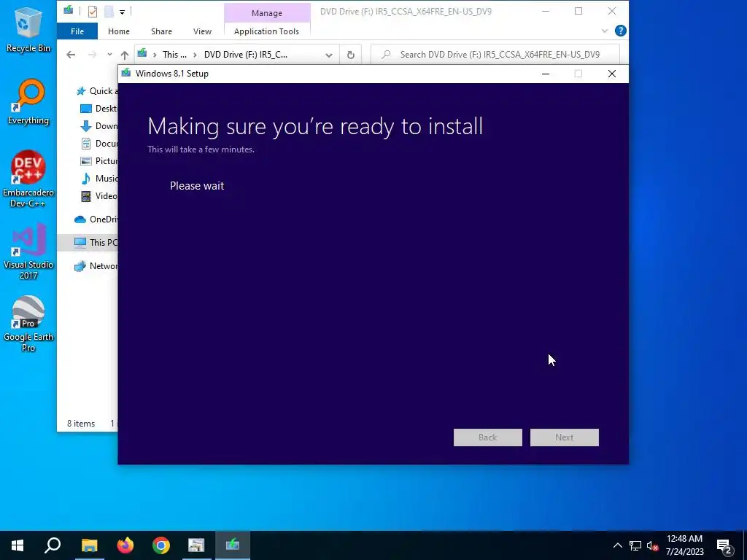Show the clock and calendar flyout

tap(684, 545)
